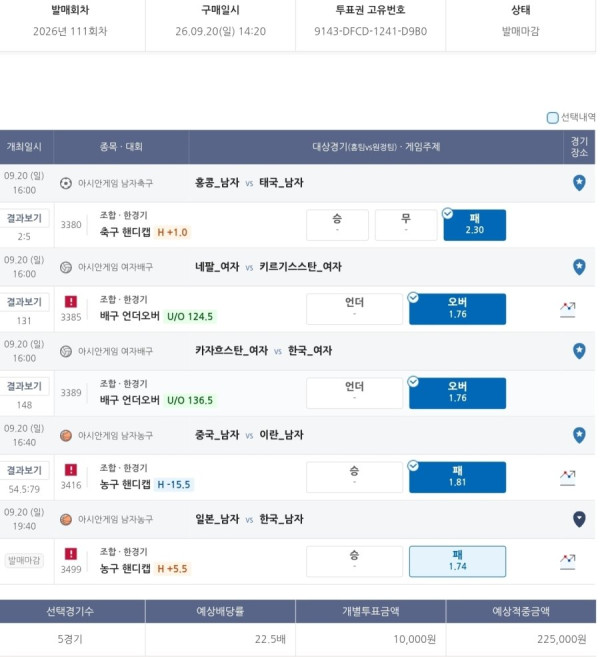Image resolution: width=600 pixels, height=657 pixels.
Task: Click 결과보기 for the 148 volleyball result
Action: (x=24, y=386)
